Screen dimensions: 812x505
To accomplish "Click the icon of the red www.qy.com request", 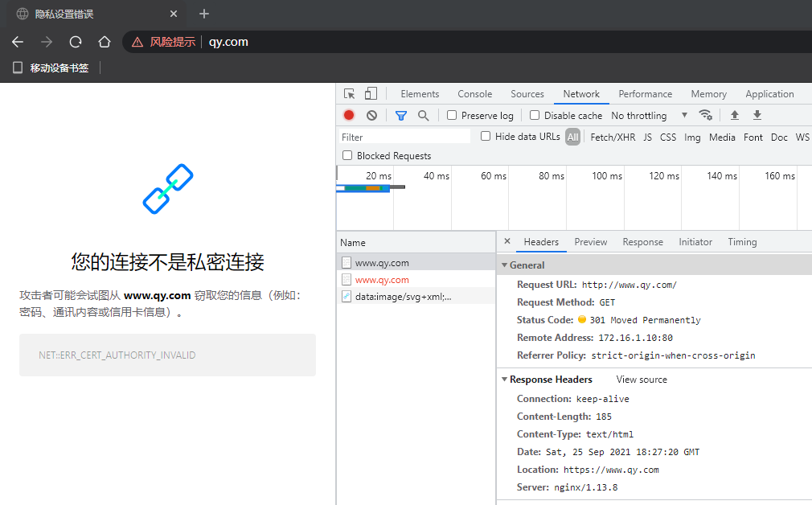I will point(347,280).
